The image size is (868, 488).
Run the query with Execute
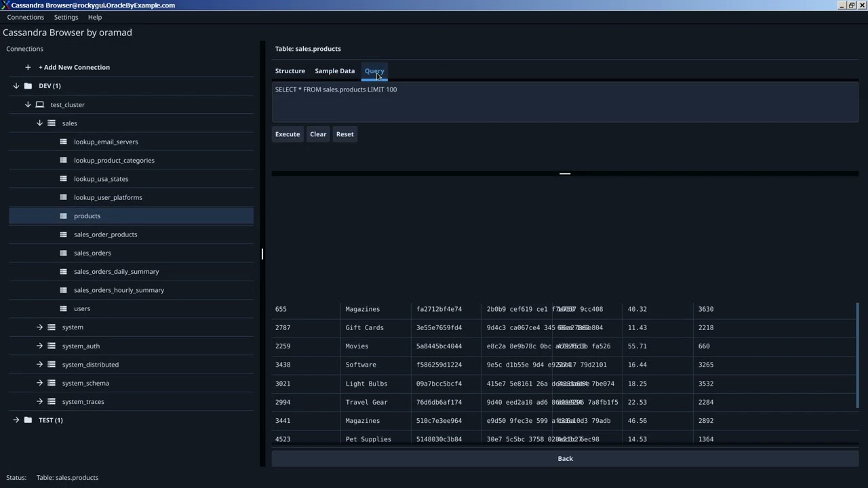(288, 134)
